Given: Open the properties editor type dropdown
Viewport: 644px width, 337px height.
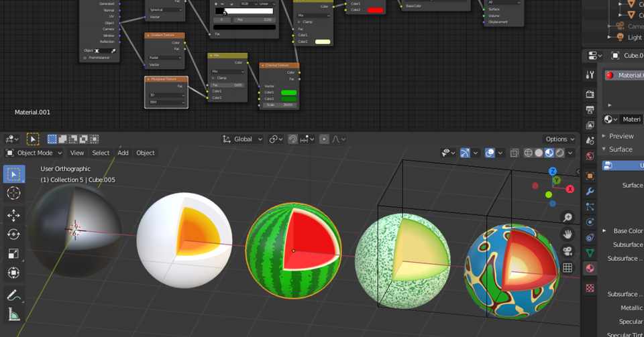Looking at the screenshot, I should [595, 56].
